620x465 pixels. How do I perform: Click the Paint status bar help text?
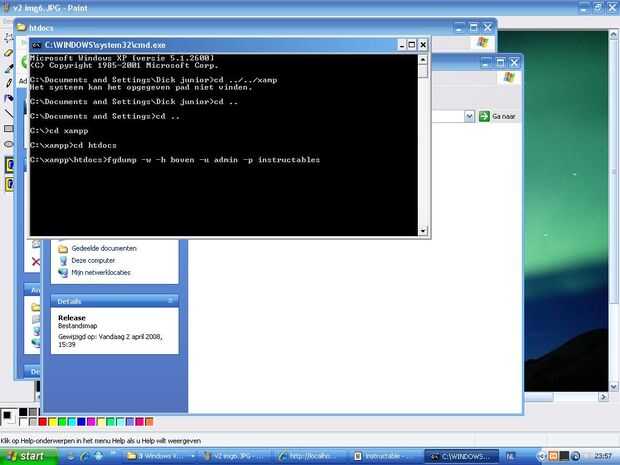tap(100, 441)
